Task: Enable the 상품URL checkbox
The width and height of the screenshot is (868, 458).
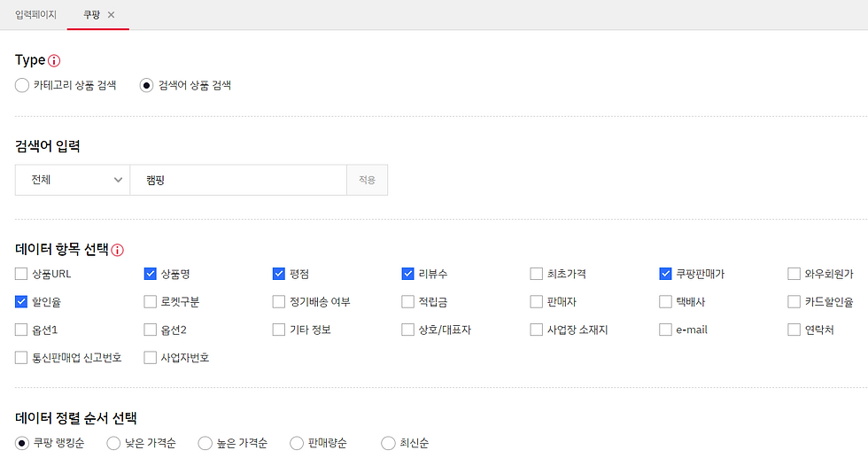Action: tap(21, 274)
